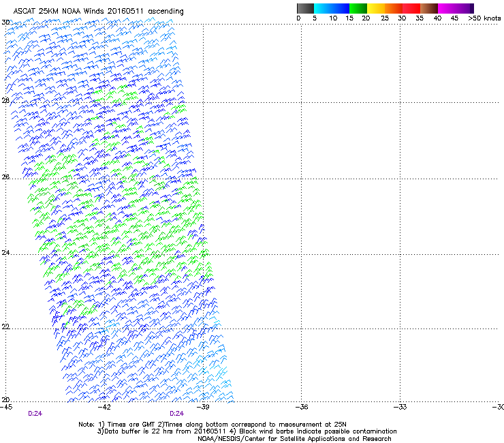This screenshot has width=504, height=443.
Task: Click the green 15-20 knots color swatch
Action: [358, 8]
